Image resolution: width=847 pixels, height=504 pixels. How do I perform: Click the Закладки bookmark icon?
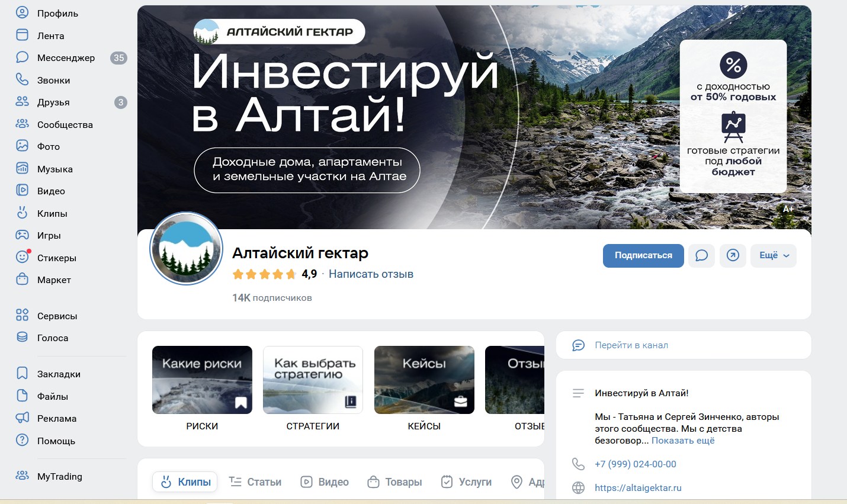point(22,373)
